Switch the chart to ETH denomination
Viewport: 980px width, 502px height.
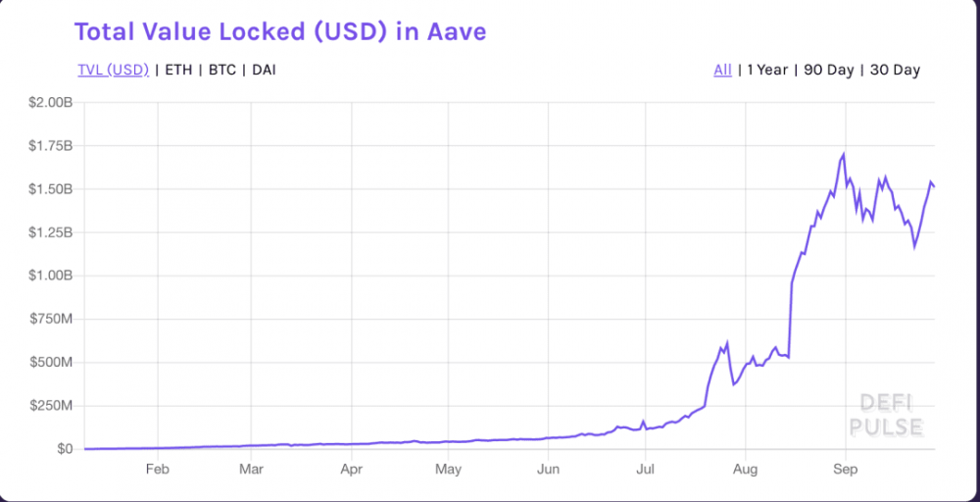(x=176, y=70)
